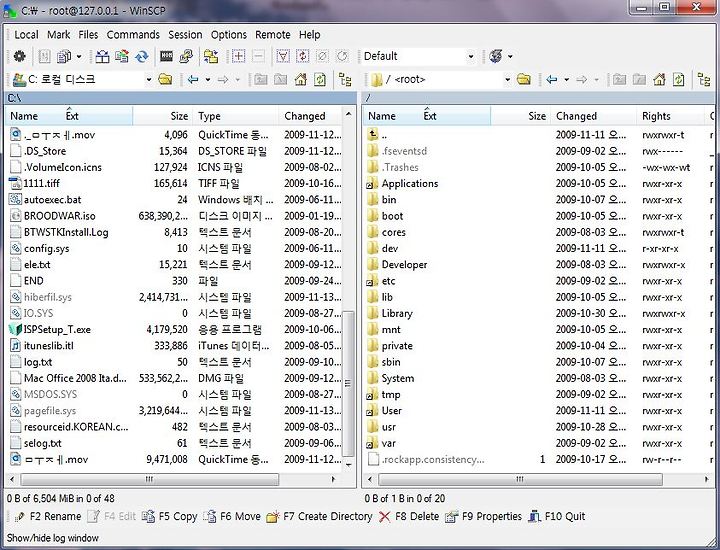Image resolution: width=720 pixels, height=550 pixels.
Task: Click the Select Files plus icon
Action: pyautogui.click(x=238, y=56)
